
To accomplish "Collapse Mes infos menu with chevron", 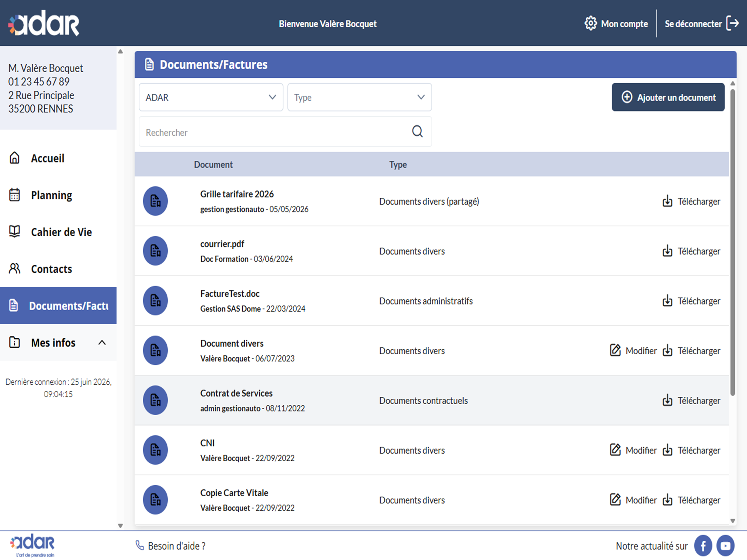I will pyautogui.click(x=102, y=343).
